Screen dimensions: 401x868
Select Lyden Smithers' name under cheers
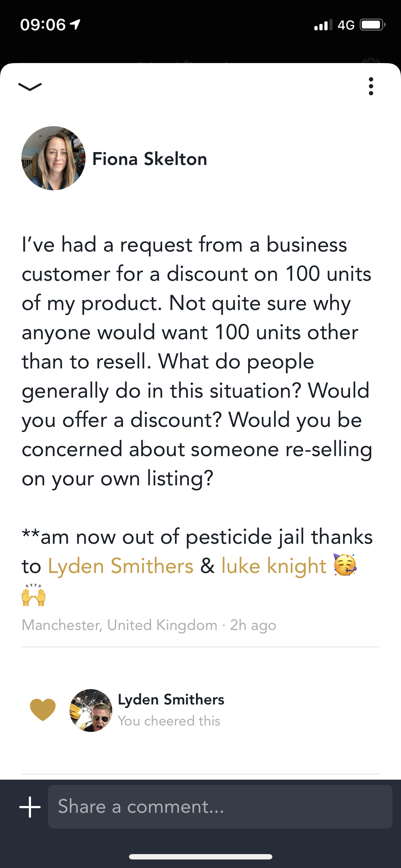tap(171, 699)
